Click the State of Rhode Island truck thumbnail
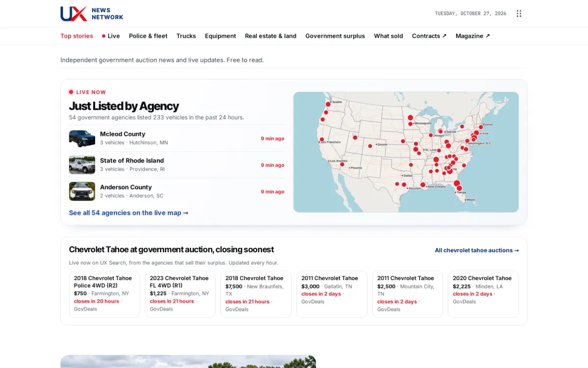The height and width of the screenshot is (368, 588). pyautogui.click(x=82, y=165)
